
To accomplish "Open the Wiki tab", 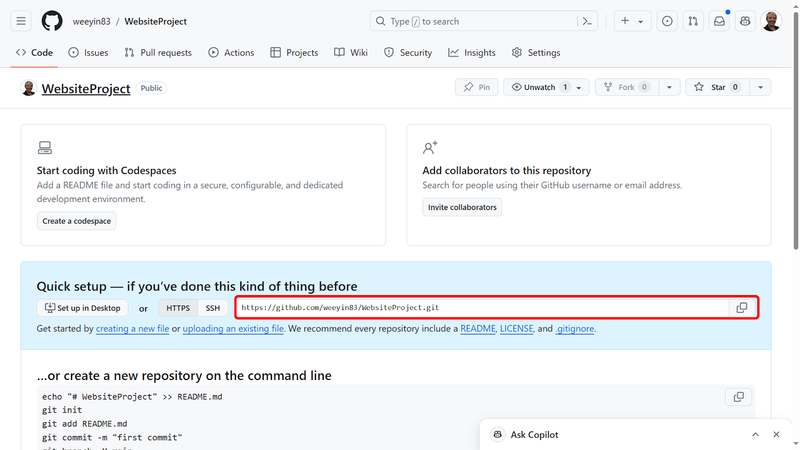I will click(351, 53).
